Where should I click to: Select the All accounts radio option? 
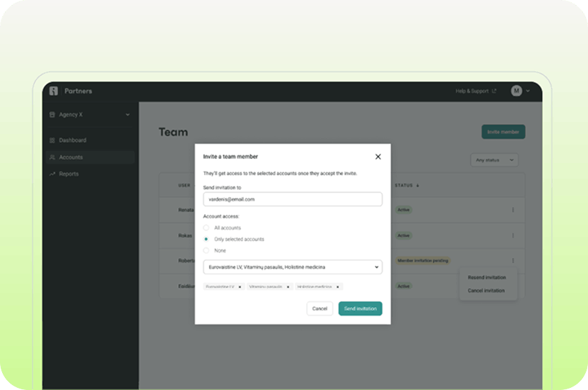(x=206, y=228)
